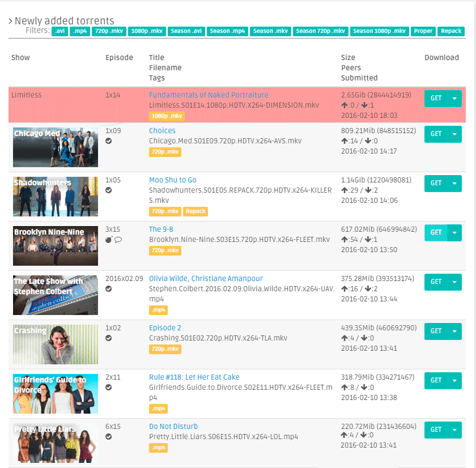Apply the Repack filter at top
The width and height of the screenshot is (476, 468).
[x=451, y=31]
